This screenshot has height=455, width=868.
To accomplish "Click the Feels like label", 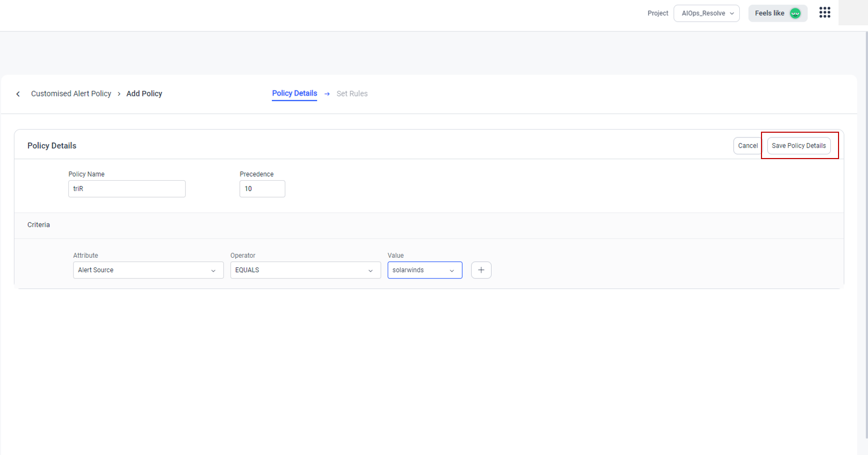I will pyautogui.click(x=769, y=13).
